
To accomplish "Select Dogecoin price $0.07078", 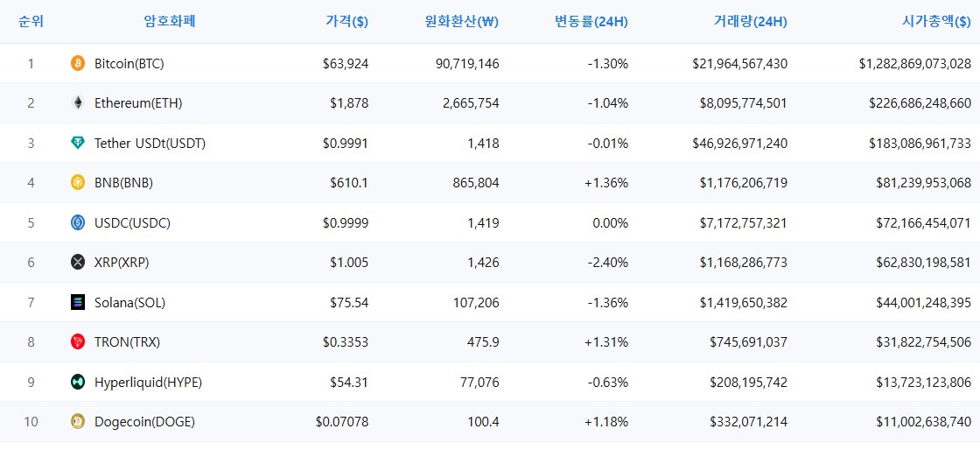I will [x=342, y=422].
